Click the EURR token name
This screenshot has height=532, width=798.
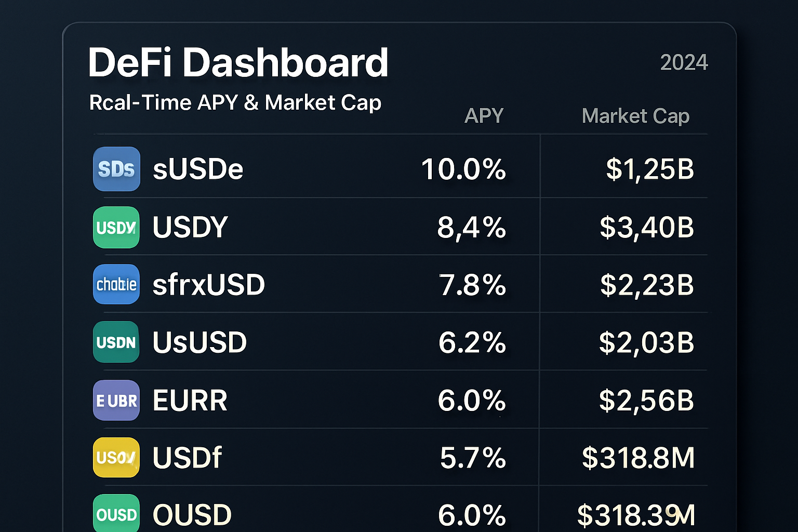tap(190, 400)
